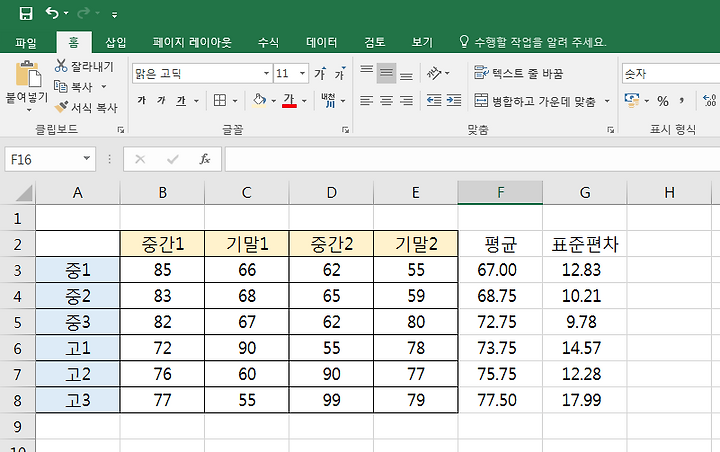Click the 숫자 number format box
This screenshot has height=452, width=720.
[670, 73]
